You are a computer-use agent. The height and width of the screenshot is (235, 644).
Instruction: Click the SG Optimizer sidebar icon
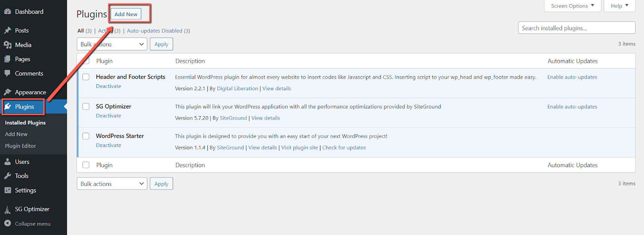[x=8, y=209]
